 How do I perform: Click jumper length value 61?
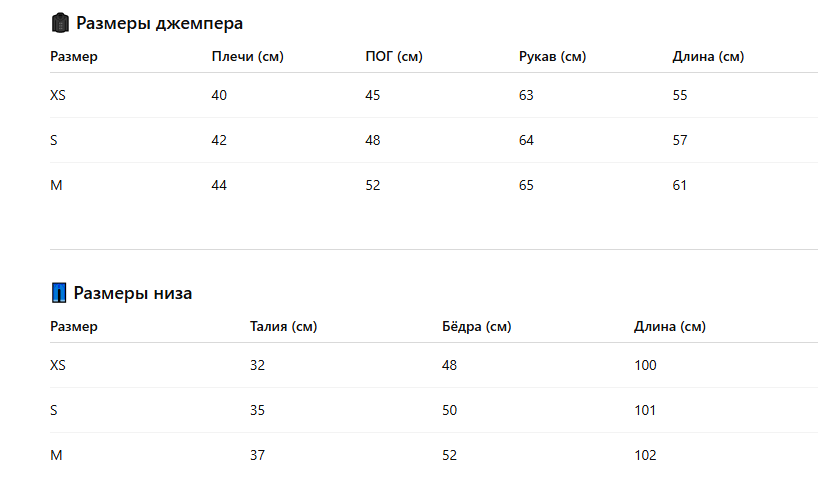point(680,185)
